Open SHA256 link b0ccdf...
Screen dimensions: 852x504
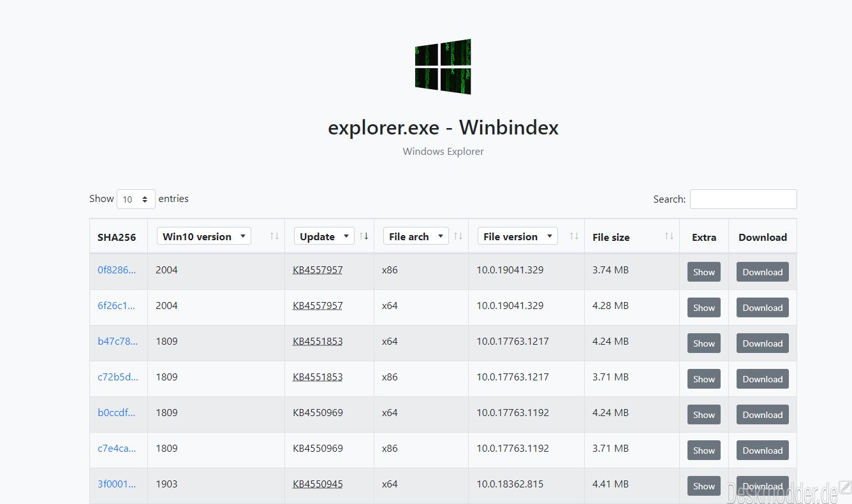click(x=116, y=412)
